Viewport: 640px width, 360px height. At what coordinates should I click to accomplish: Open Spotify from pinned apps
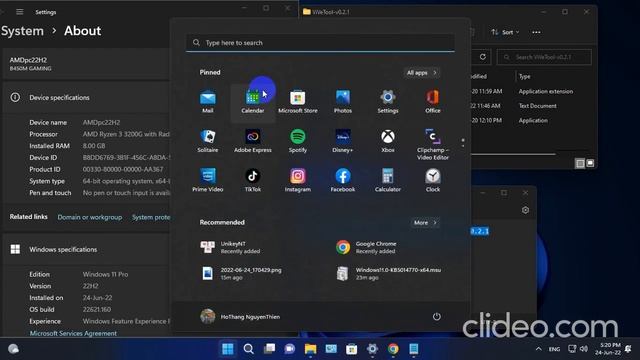coord(298,141)
